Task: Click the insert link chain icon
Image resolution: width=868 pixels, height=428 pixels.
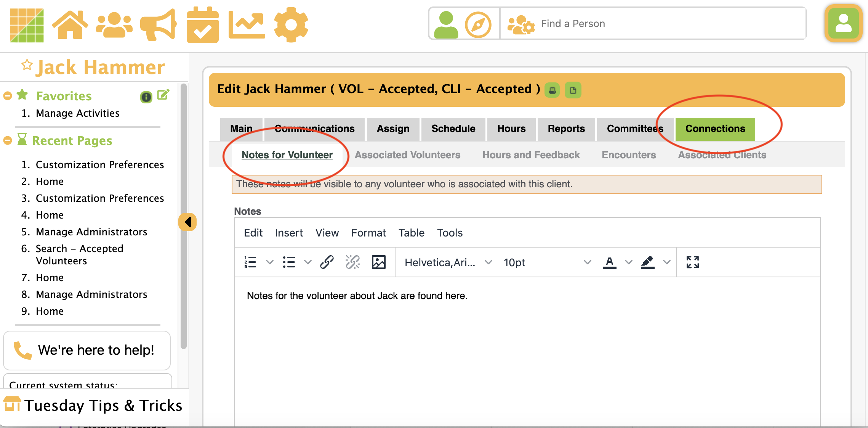Action: (327, 262)
